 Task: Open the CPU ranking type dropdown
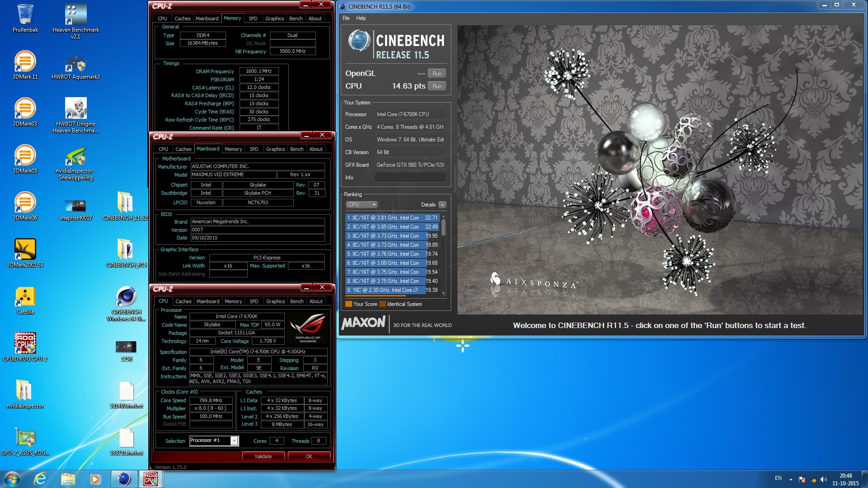coord(362,205)
